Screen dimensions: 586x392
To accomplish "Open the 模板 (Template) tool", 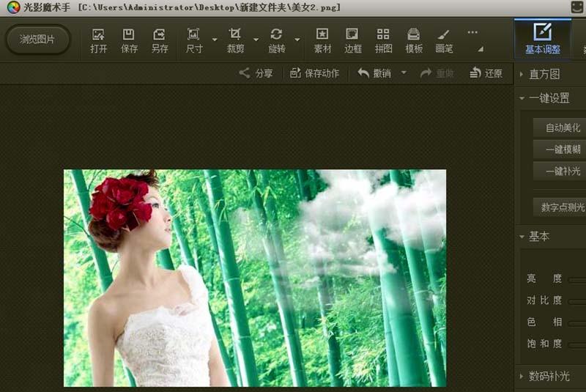I will 414,40.
